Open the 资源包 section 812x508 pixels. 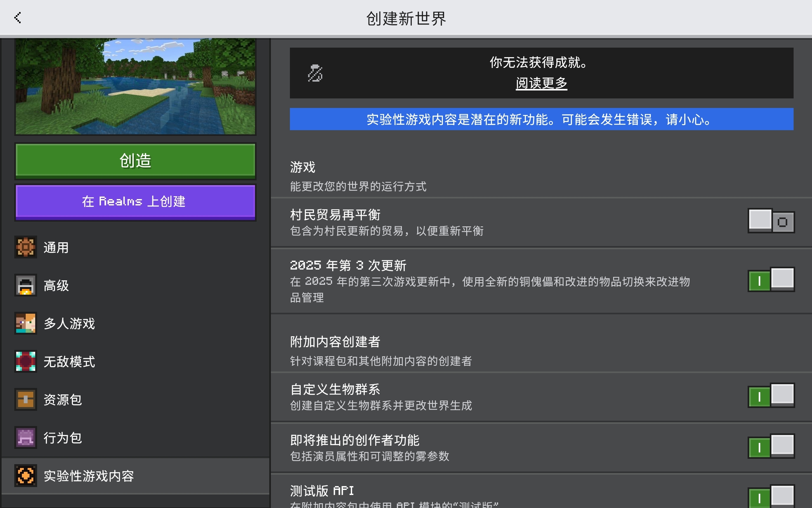tap(135, 399)
